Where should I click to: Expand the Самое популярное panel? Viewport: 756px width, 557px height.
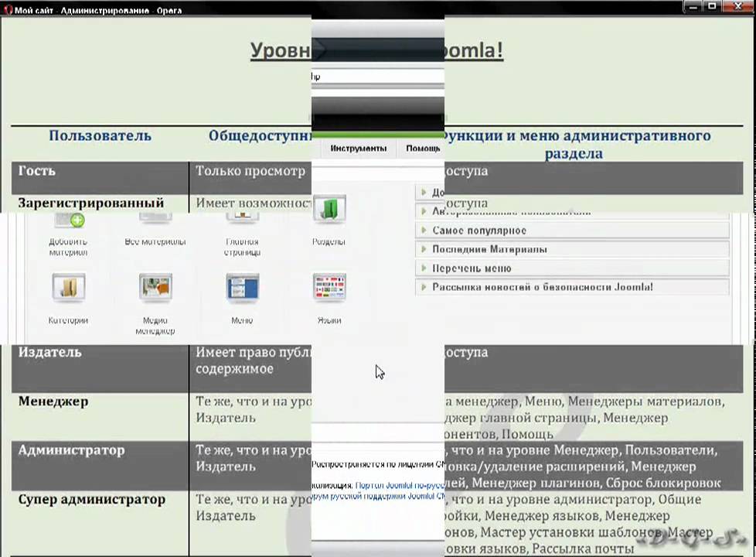tap(572, 231)
